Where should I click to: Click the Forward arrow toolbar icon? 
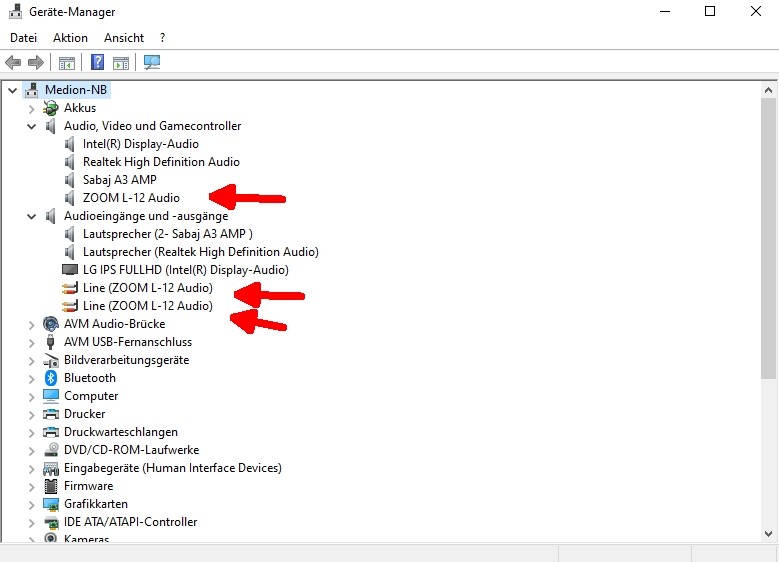36,63
